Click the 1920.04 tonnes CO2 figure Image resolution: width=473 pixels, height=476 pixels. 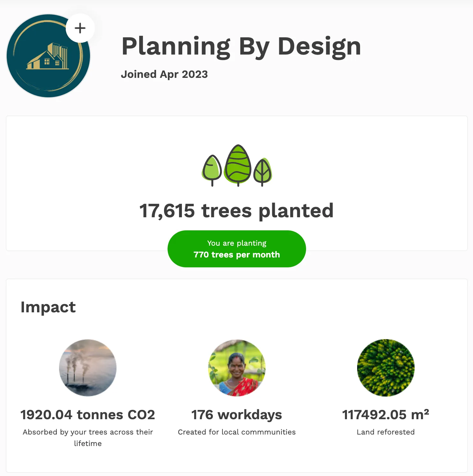[x=88, y=415]
